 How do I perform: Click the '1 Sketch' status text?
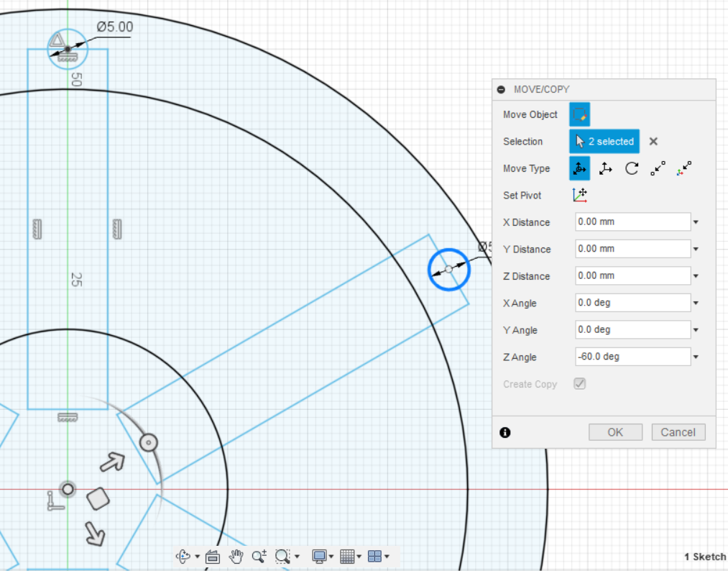point(705,557)
